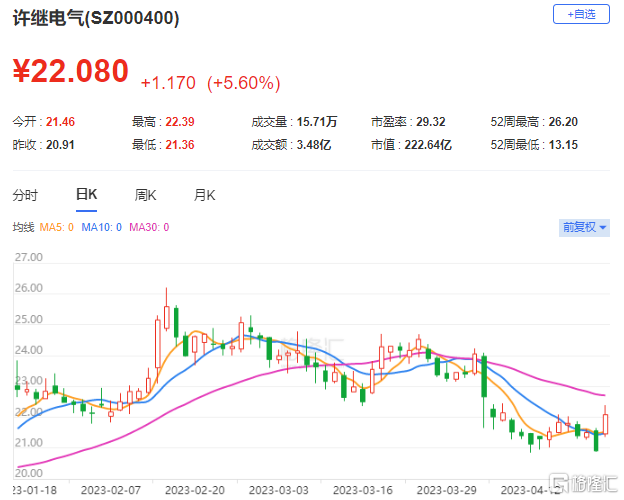Click 52周最高 value 26.20
624x500 pixels.
coord(563,121)
